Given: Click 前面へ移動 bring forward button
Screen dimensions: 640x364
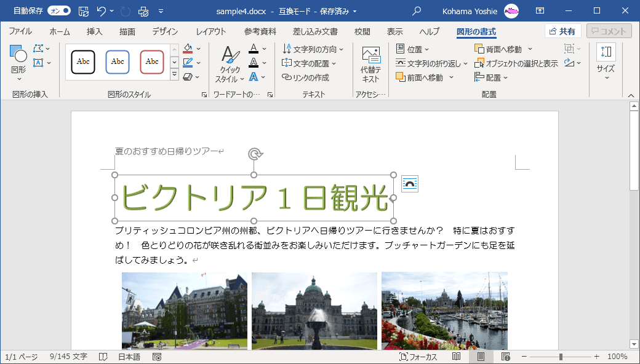Looking at the screenshot, I should (x=420, y=77).
